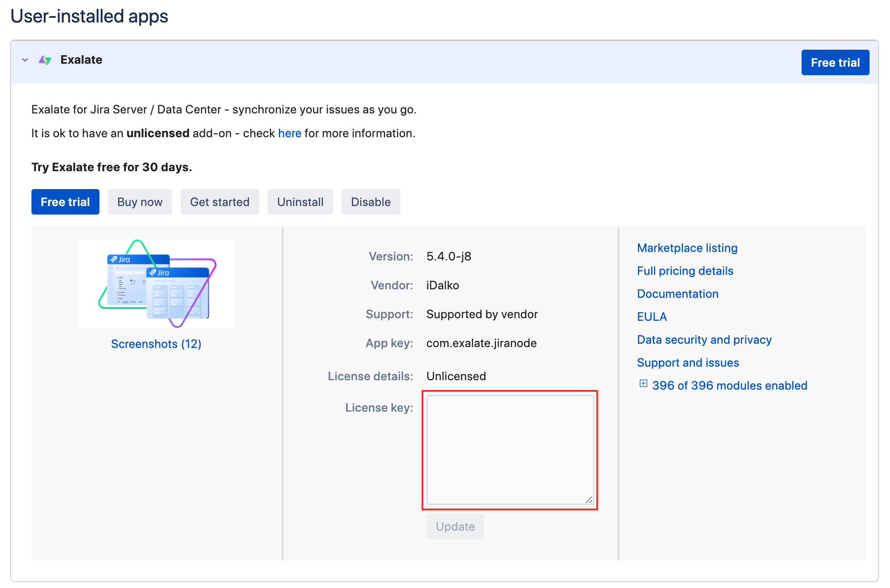Screen dimensions: 890x588
Task: Click the Exalate app logo icon
Action: [45, 60]
